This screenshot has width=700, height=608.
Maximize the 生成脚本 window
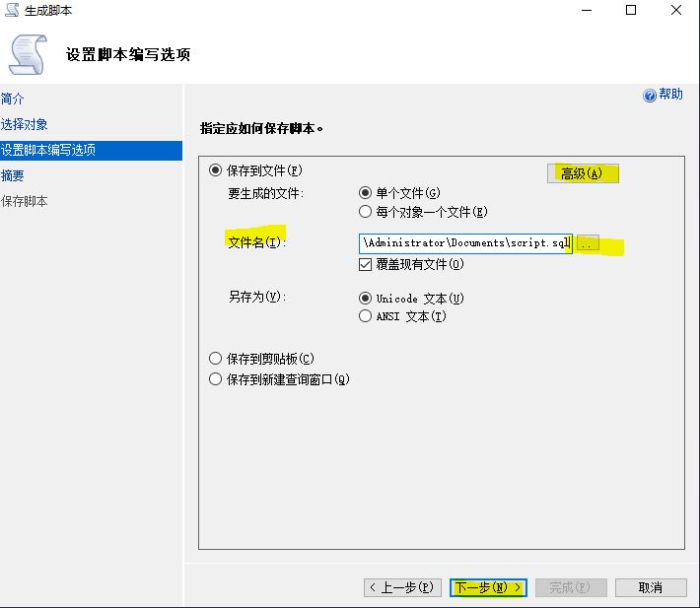point(631,10)
